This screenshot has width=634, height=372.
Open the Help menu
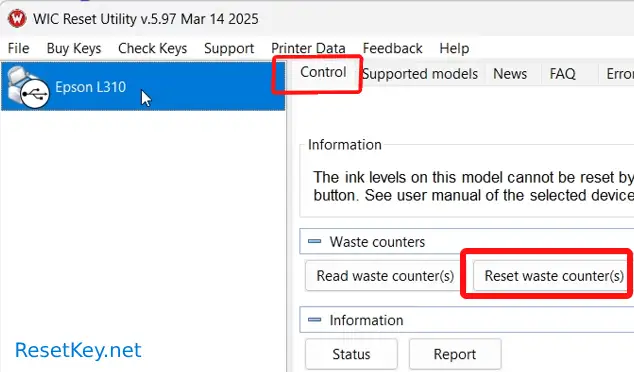pyautogui.click(x=454, y=49)
